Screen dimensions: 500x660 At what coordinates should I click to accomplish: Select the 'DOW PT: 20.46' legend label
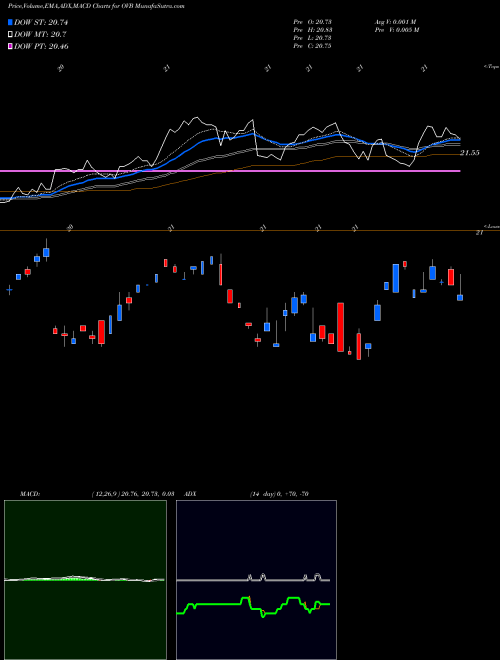coord(41,46)
